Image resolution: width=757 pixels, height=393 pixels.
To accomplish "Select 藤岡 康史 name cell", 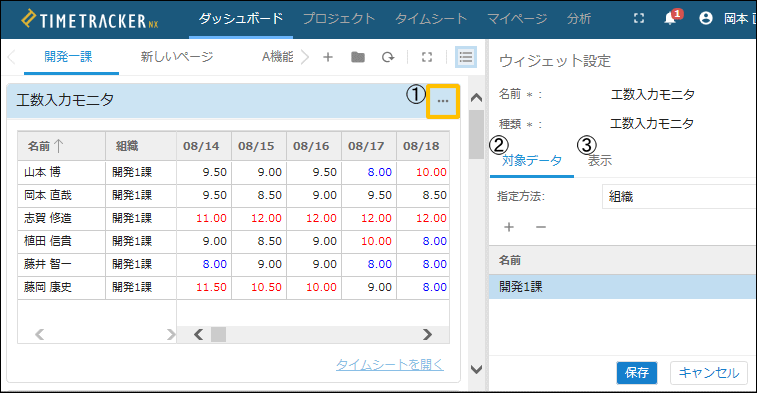I will point(61,287).
